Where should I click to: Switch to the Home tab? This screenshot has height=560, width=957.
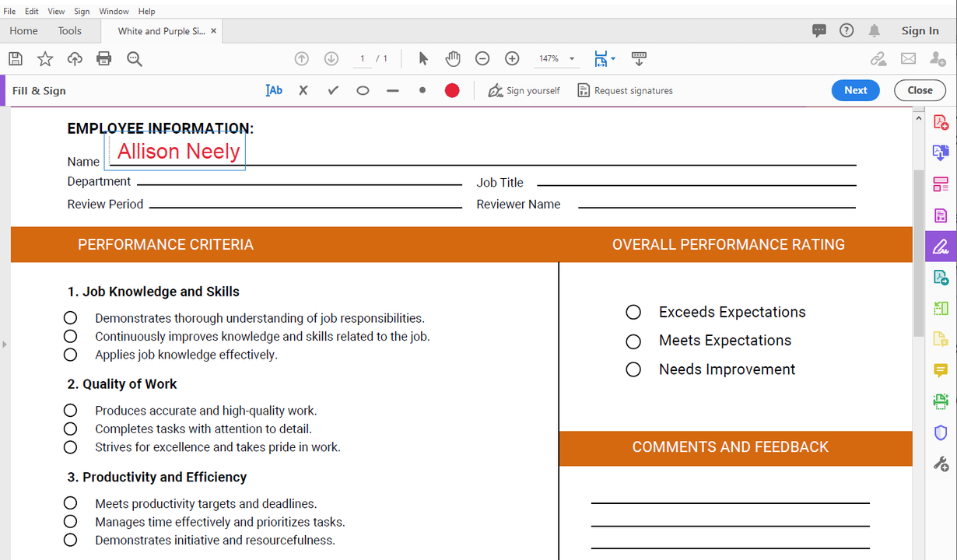23,30
